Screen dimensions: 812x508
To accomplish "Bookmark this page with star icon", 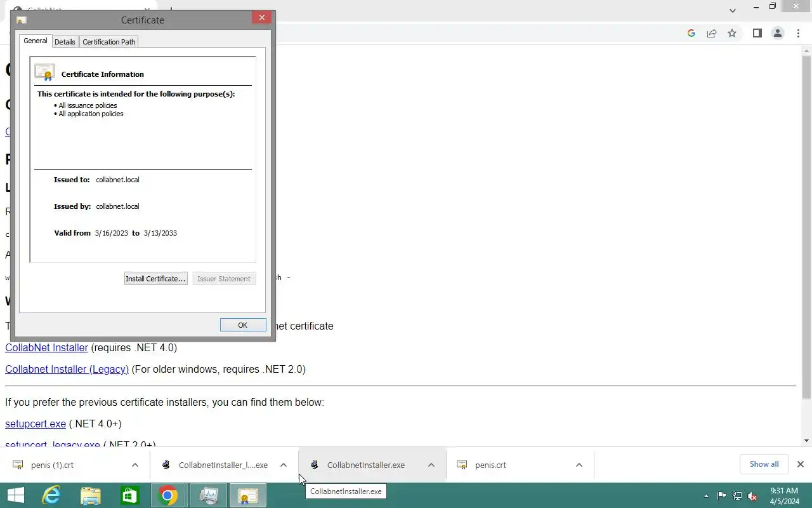I will 732,33.
